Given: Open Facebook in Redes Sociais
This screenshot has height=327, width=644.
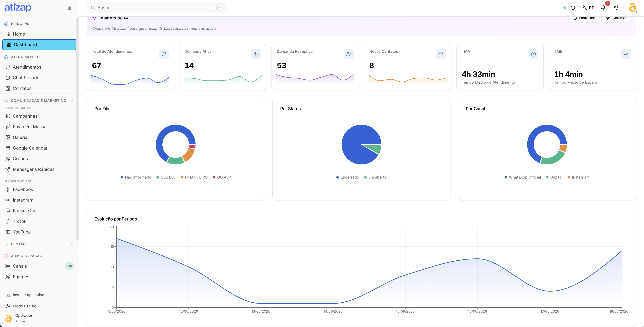Looking at the screenshot, I should [39, 189].
